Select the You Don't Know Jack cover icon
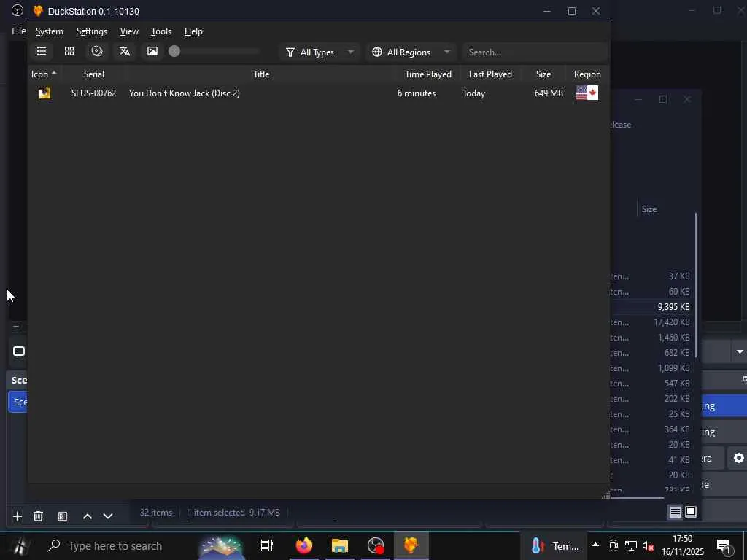Viewport: 747px width, 560px height. tap(44, 93)
